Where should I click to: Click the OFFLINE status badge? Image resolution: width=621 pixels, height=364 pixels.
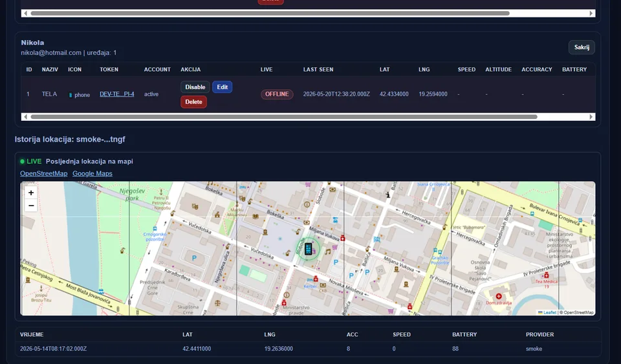277,94
